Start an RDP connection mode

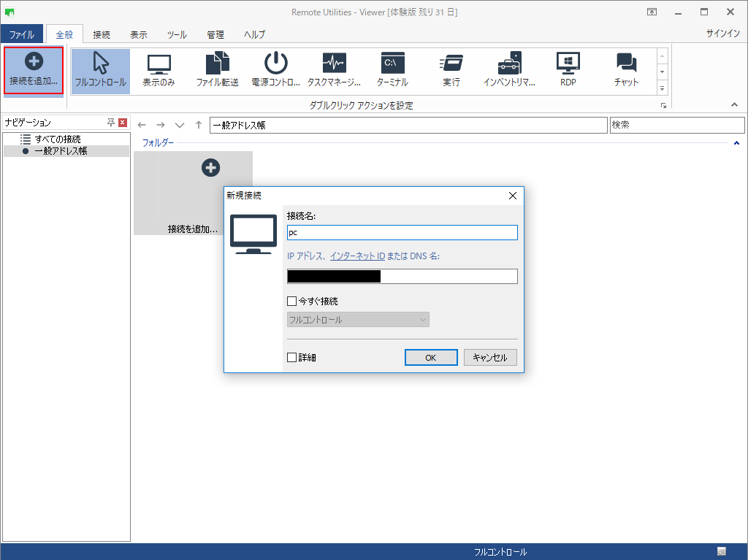[568, 69]
